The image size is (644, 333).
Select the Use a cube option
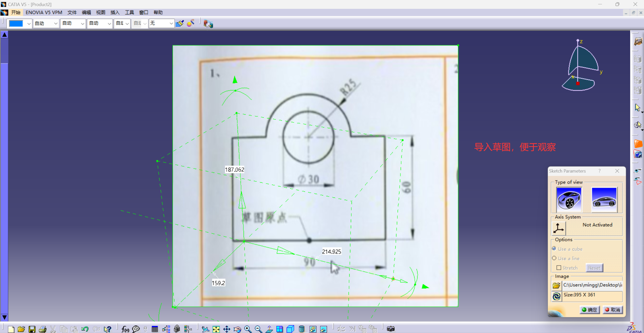(554, 249)
